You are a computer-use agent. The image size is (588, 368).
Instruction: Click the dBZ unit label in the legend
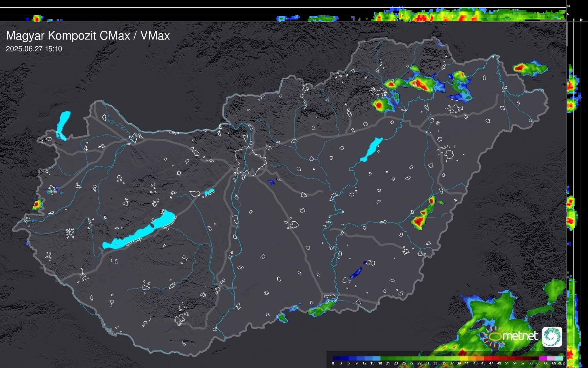click(561, 363)
